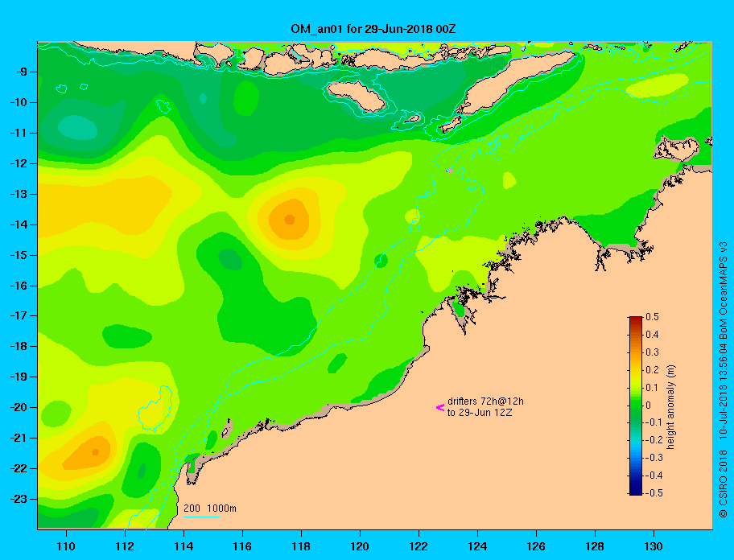Click the cyan contour sample line below '200 1000m'
This screenshot has width=734, height=560.
202,517
